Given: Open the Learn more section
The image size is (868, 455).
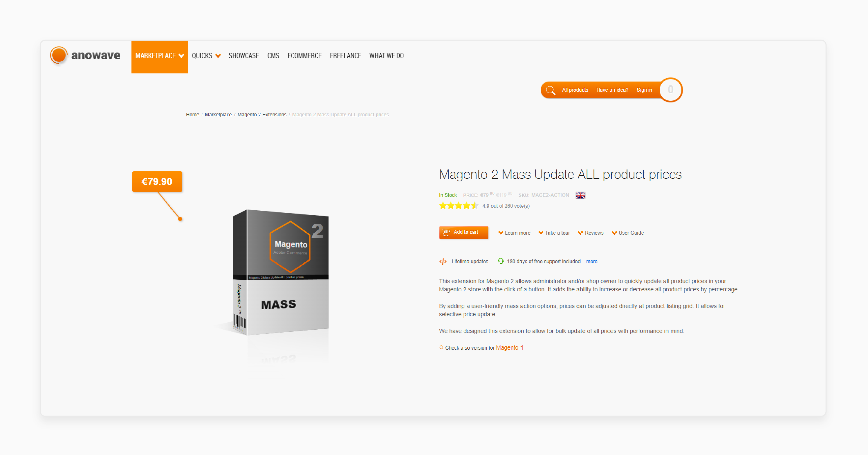Looking at the screenshot, I should click(x=514, y=233).
